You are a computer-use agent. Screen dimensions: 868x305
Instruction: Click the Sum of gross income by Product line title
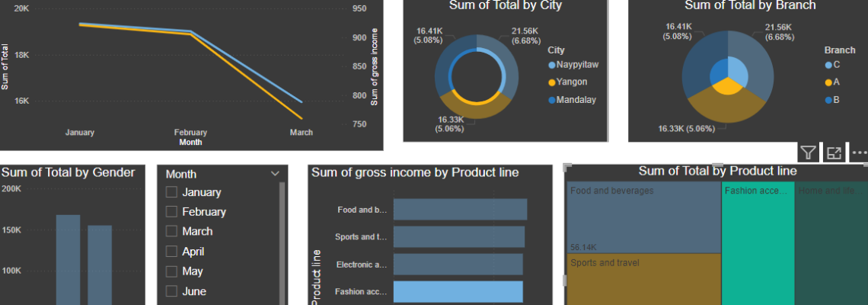click(x=415, y=172)
